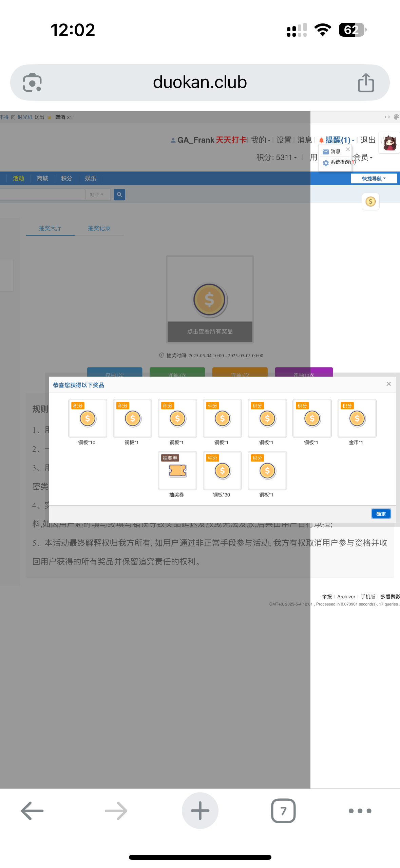The width and height of the screenshot is (400, 868).
Task: Open a new tab with plus button
Action: (200, 811)
